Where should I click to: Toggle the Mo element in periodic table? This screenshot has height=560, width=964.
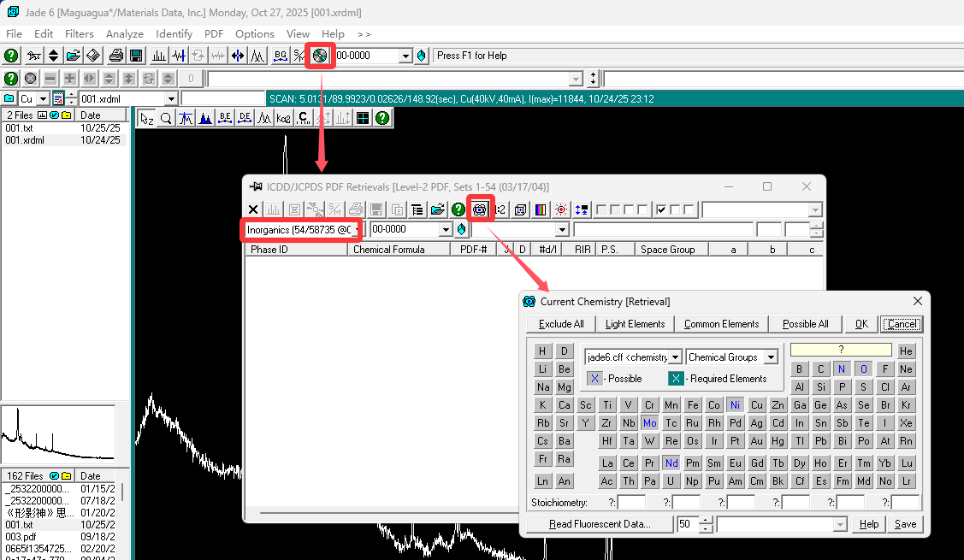[x=650, y=422]
